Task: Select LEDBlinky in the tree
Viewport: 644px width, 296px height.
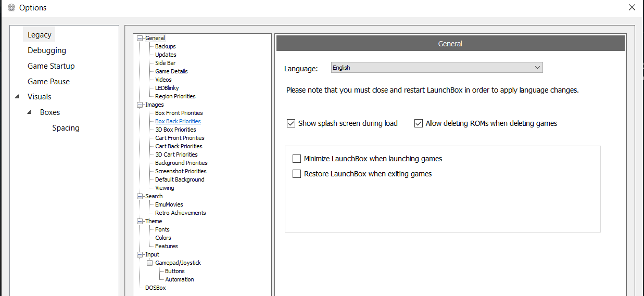Action: click(167, 88)
